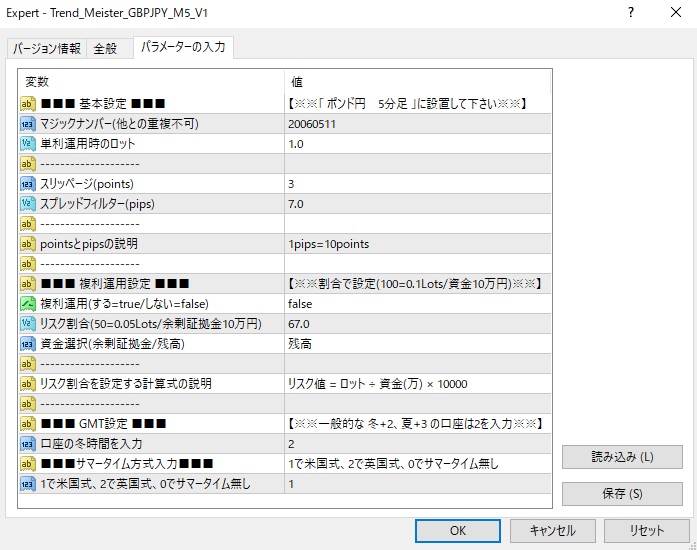Click the boolean icon for 複利運用 row

[x=28, y=304]
